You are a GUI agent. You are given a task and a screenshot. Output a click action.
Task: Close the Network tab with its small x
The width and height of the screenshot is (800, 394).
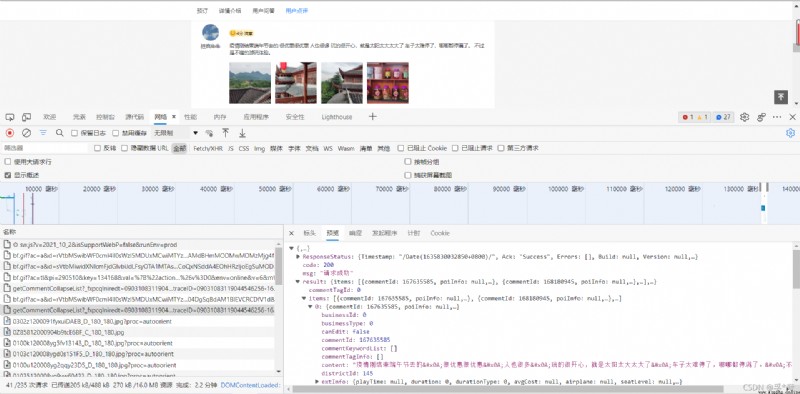tap(174, 117)
